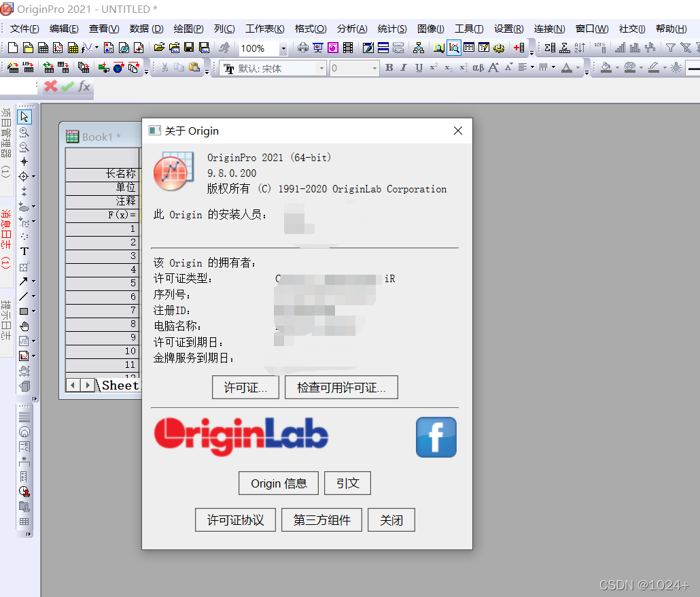The image size is (700, 597).
Task: Click the 关闭 button in About dialog
Action: pyautogui.click(x=391, y=519)
